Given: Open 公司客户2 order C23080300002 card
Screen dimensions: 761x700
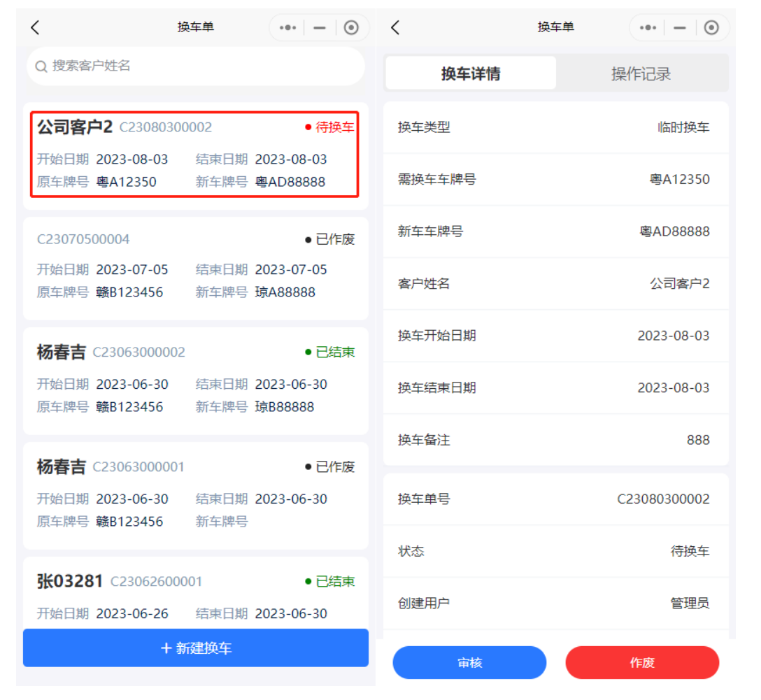Looking at the screenshot, I should (x=196, y=155).
